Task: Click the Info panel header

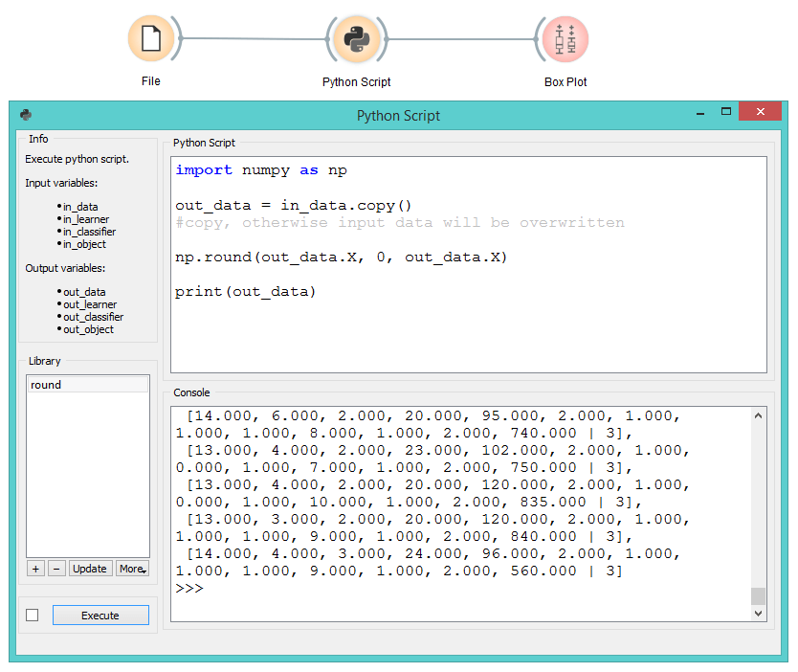Action: [x=39, y=138]
